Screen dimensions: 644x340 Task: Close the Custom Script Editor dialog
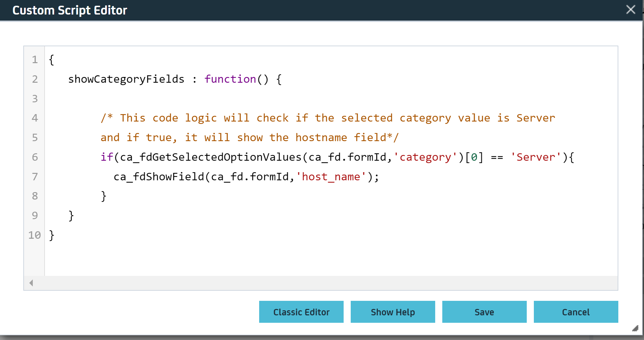click(630, 10)
